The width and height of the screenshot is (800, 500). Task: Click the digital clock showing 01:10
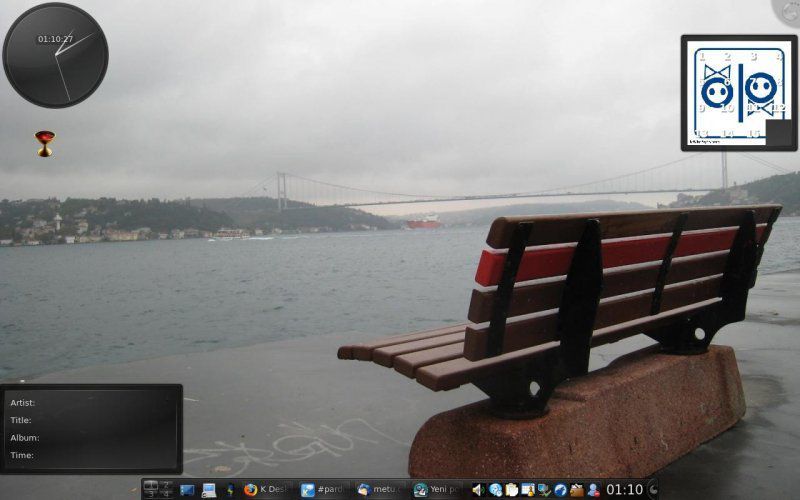coord(625,490)
